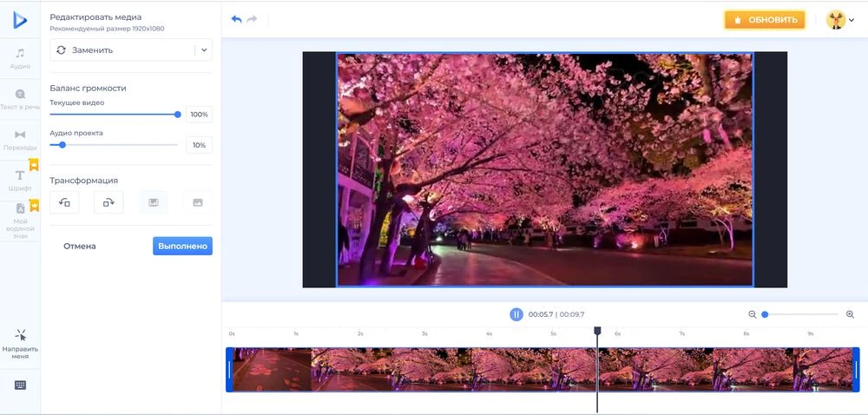Open the Текст в речь sidebar tab
Screen dimensions: 868x415
pyautogui.click(x=20, y=98)
